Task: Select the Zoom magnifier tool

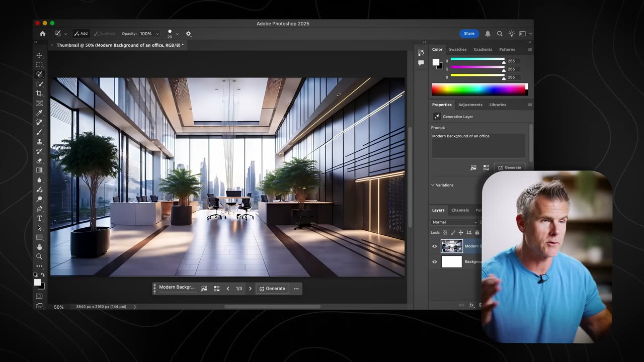Action: click(39, 256)
